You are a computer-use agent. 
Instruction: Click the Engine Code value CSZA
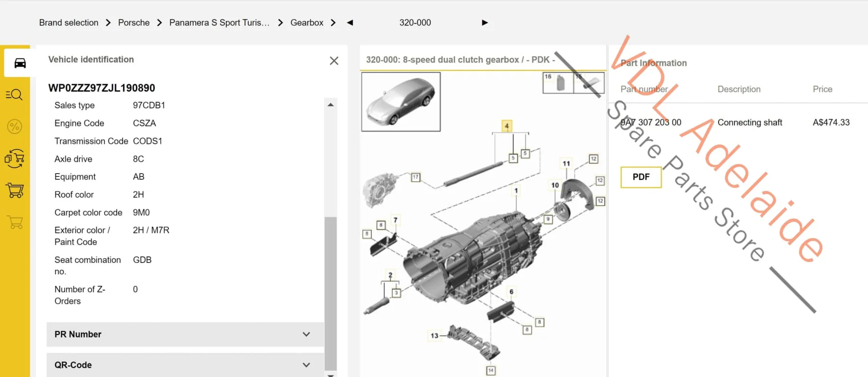pyautogui.click(x=144, y=123)
